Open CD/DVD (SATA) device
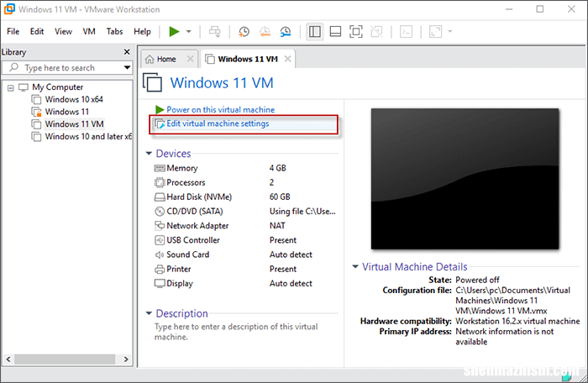The image size is (588, 383). pos(195,211)
